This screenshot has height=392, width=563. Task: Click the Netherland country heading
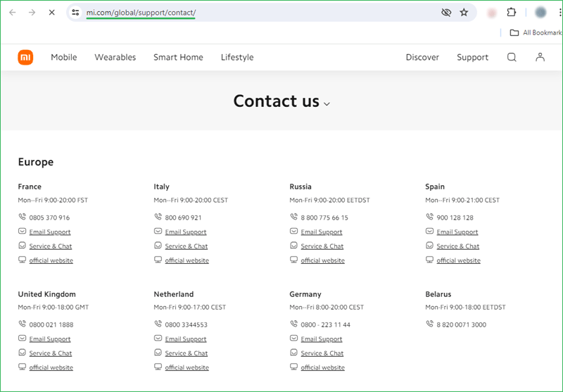pos(173,294)
